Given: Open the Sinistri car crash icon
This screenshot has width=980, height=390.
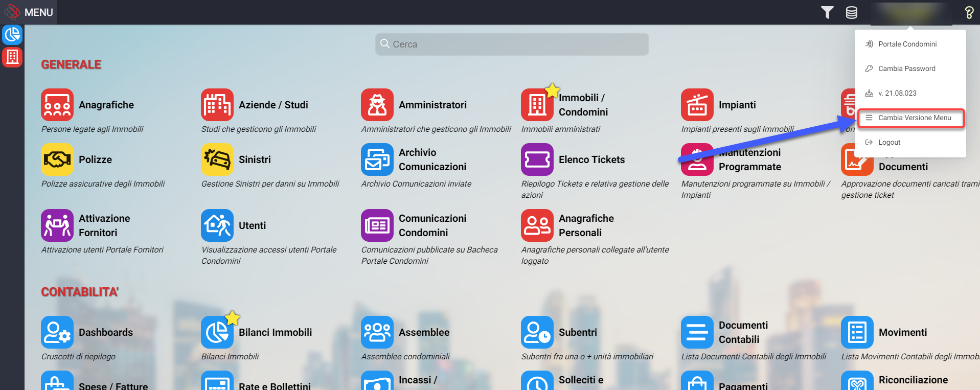Looking at the screenshot, I should click(x=217, y=159).
